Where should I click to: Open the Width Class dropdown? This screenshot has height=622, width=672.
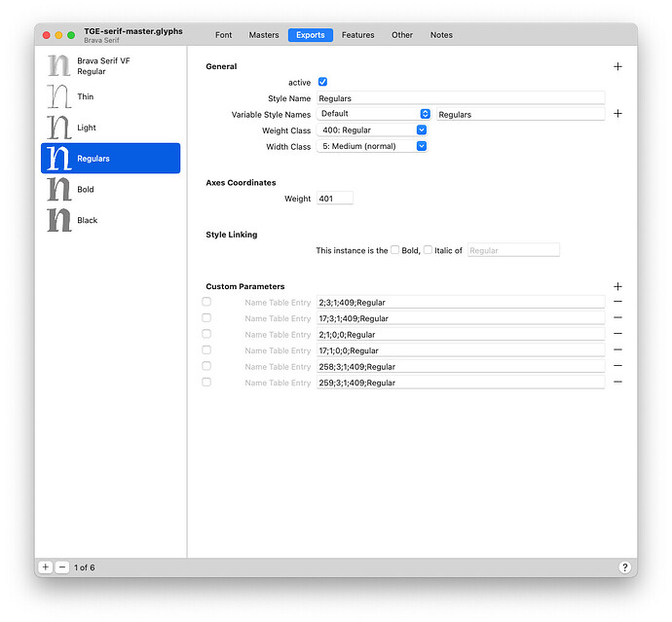pyautogui.click(x=372, y=146)
